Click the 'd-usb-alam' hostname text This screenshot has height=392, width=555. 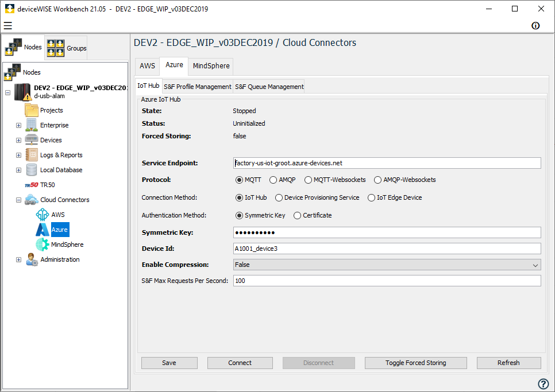tap(49, 96)
